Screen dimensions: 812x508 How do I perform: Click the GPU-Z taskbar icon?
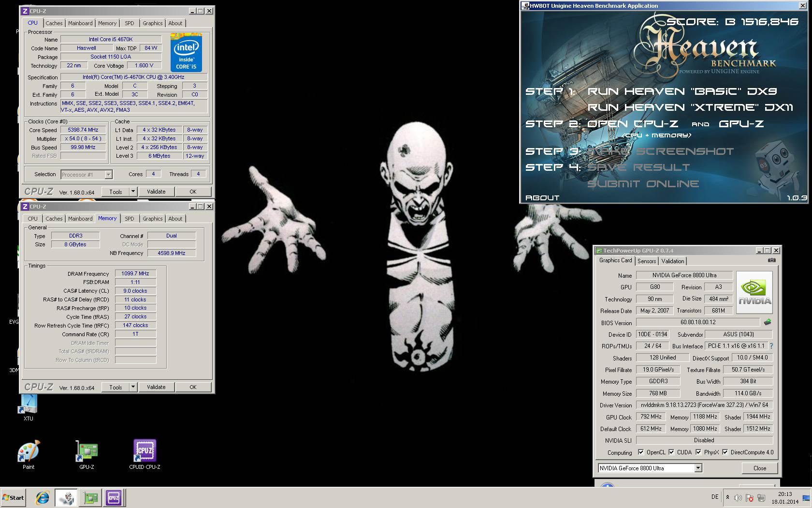point(90,497)
